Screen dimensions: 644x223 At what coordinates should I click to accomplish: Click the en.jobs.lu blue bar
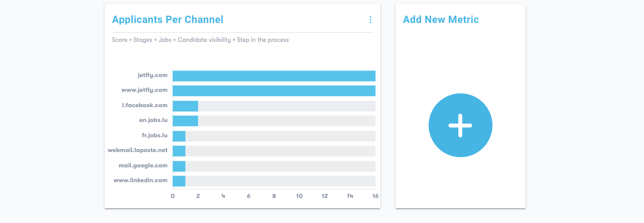coord(185,121)
